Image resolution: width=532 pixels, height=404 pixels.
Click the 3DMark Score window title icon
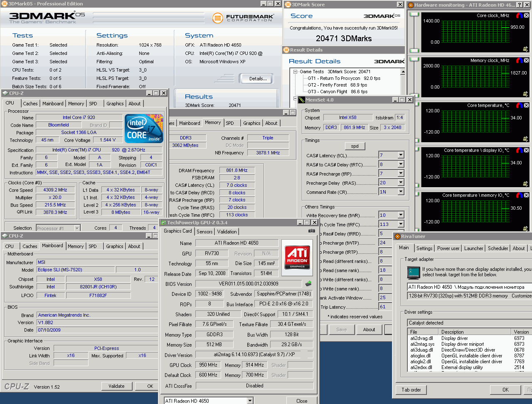coord(288,5)
